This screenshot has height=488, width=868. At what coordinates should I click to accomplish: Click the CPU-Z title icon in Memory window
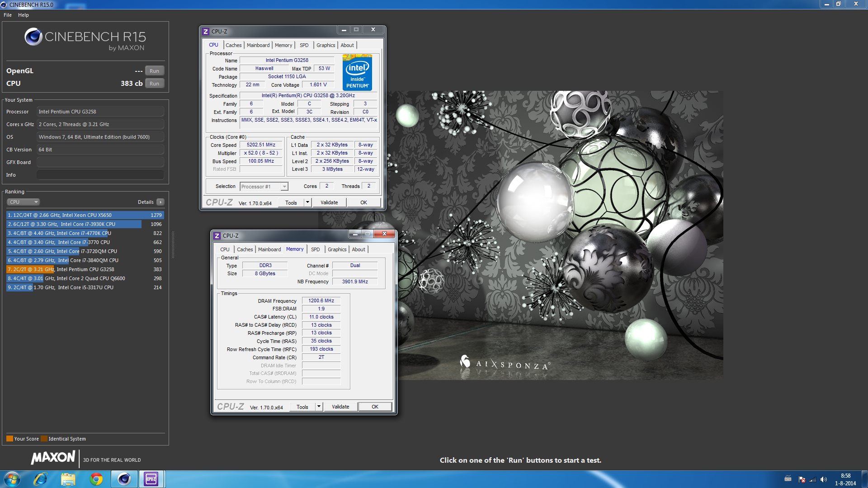(217, 236)
